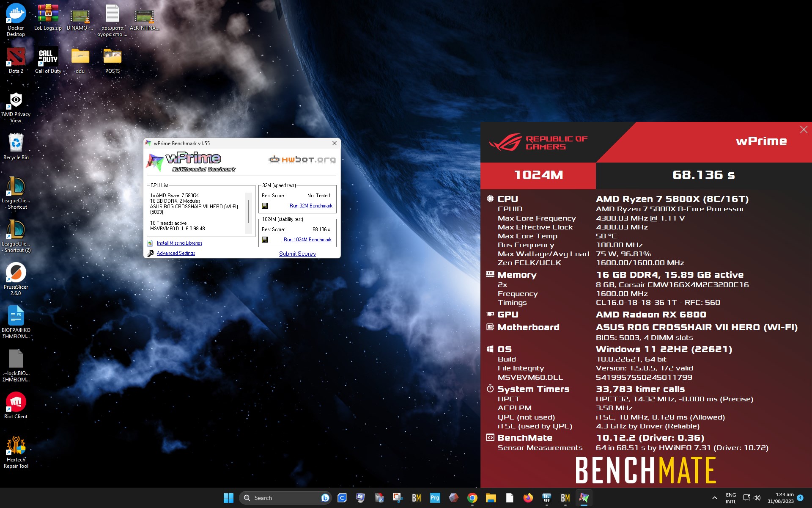Viewport: 812px width, 508px height.
Task: Select the ΒΙΟΓΡΑΦΙΚΟ document icon
Action: (x=16, y=322)
